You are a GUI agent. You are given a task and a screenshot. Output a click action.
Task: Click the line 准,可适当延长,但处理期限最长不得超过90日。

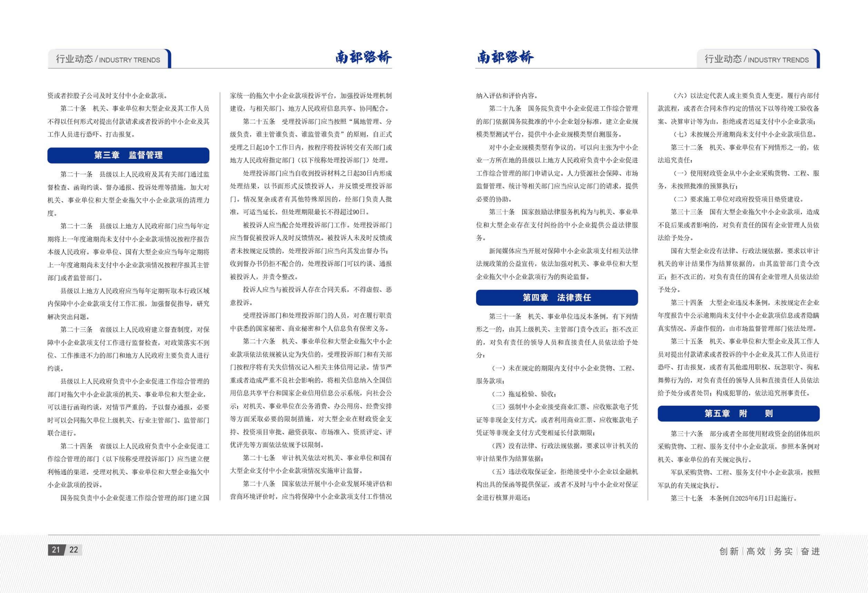[300, 212]
